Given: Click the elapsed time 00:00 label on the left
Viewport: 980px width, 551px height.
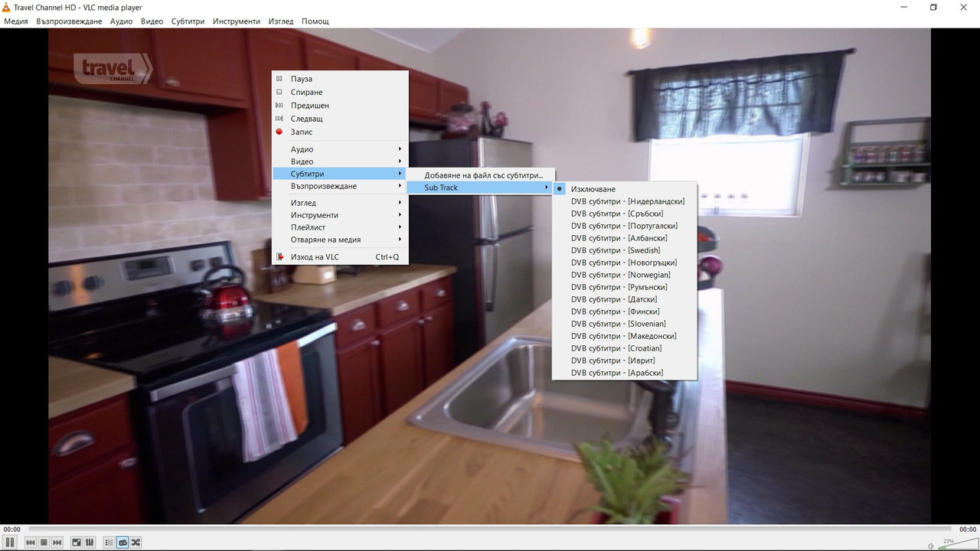Looking at the screenshot, I should [x=11, y=529].
